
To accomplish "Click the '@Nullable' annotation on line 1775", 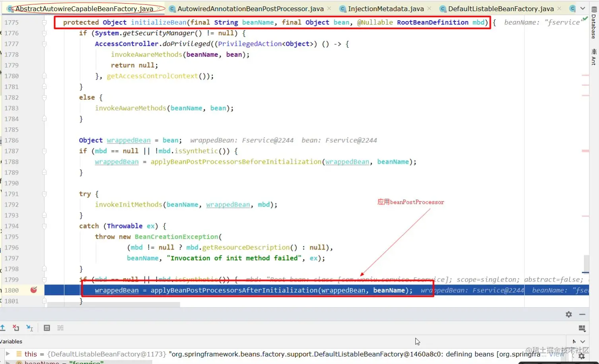I will coord(375,23).
